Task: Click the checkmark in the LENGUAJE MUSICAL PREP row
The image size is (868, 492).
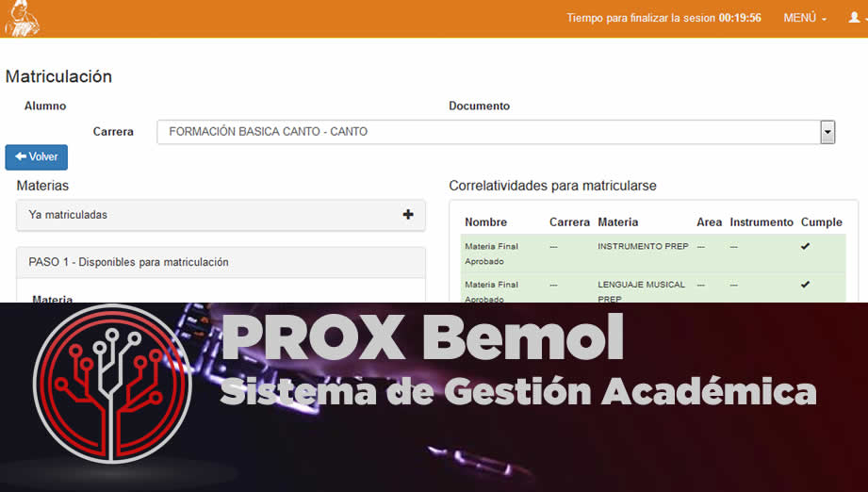Action: [x=806, y=285]
